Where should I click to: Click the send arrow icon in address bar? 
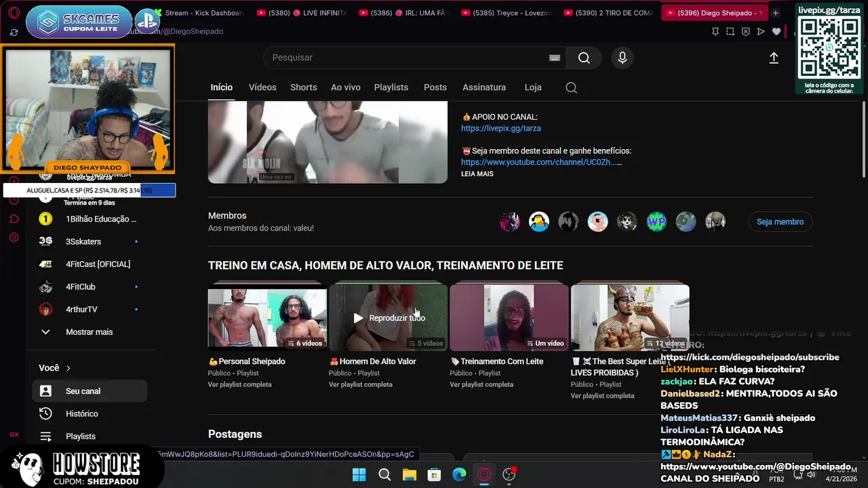(x=761, y=31)
